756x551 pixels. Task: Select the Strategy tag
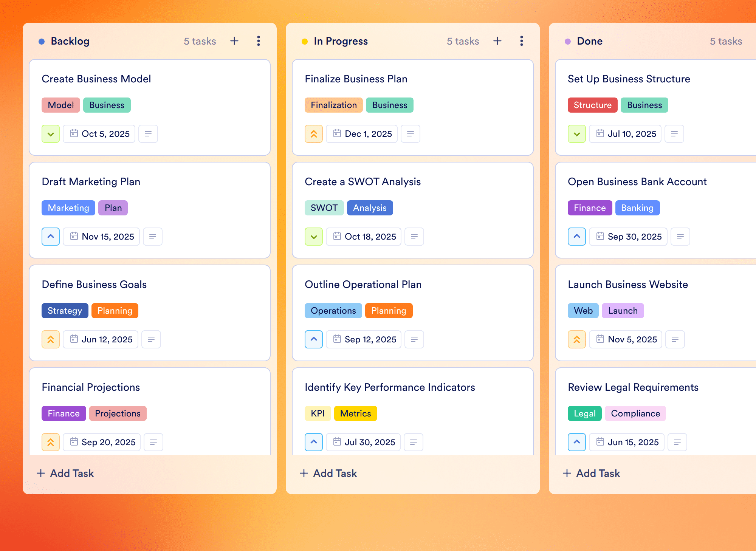pos(65,311)
